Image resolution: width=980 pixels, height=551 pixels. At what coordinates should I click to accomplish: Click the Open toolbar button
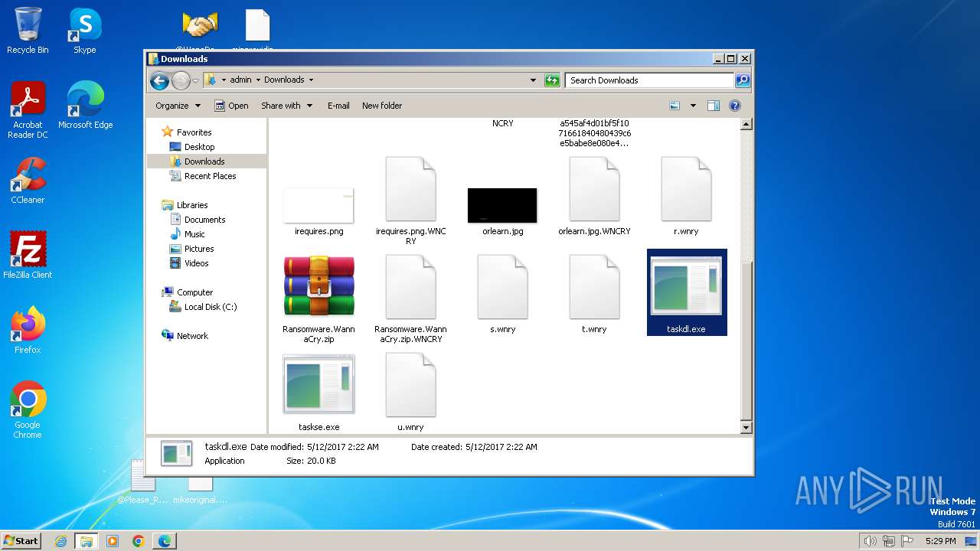(x=231, y=106)
